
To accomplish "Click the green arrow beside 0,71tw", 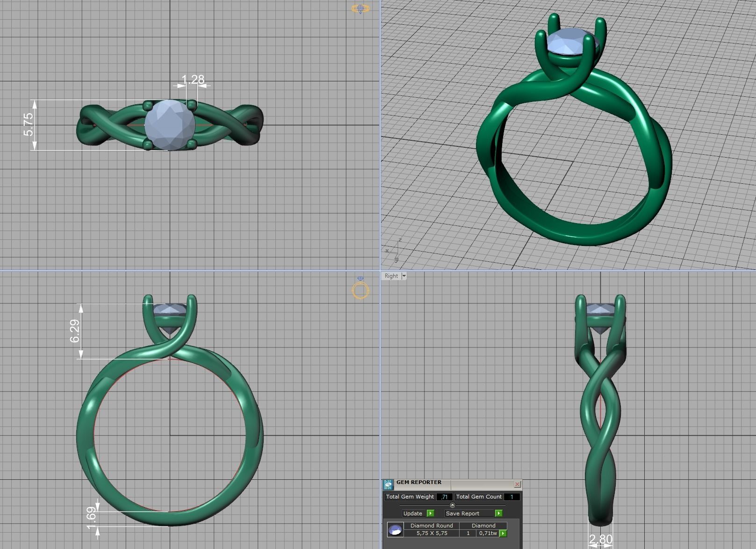I will click(503, 533).
